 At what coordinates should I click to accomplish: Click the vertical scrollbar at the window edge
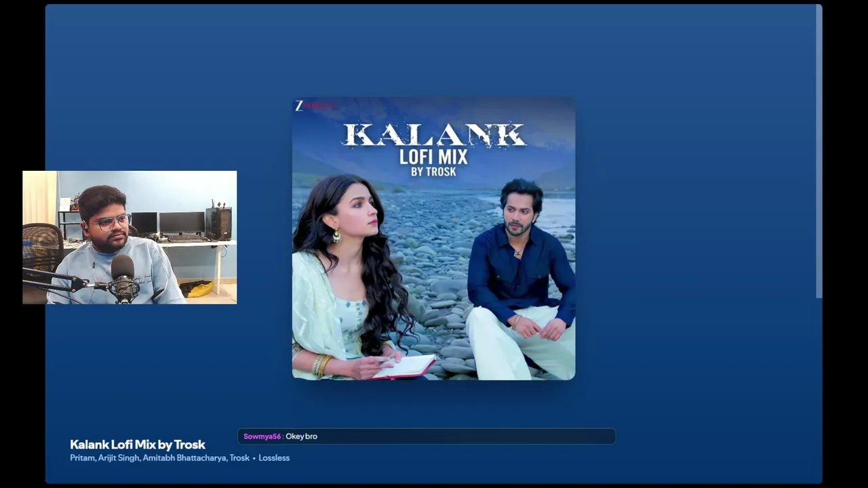coord(818,152)
